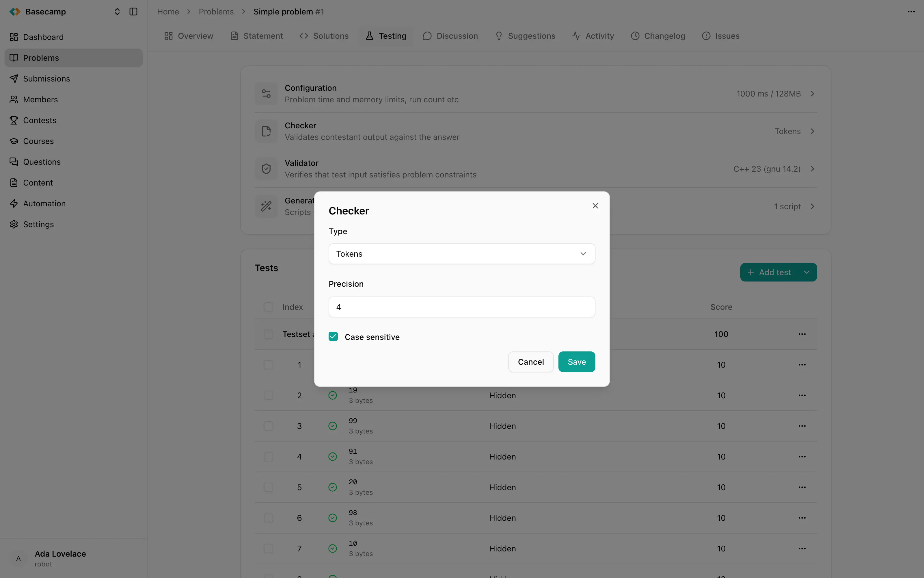Screen dimensions: 924x578
Task: Click the Save button
Action: point(577,362)
